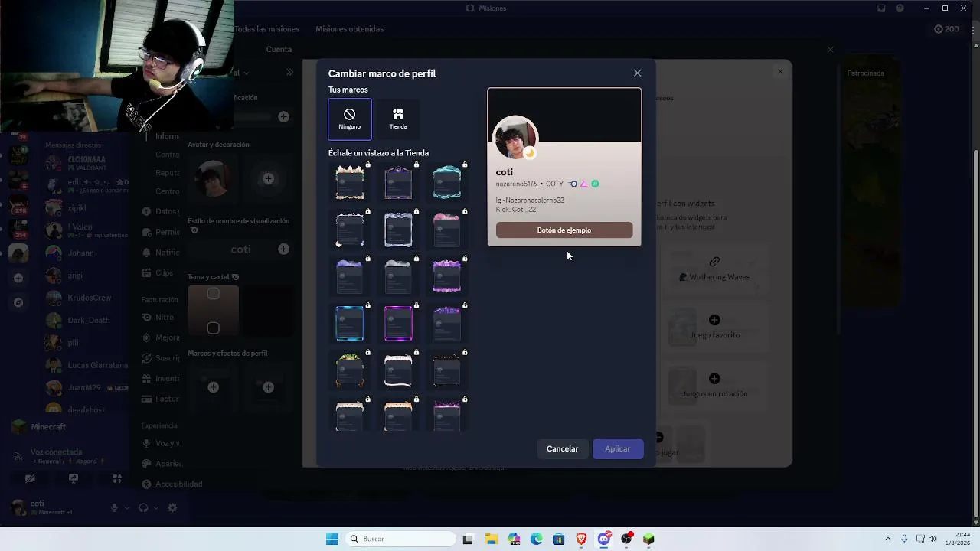This screenshot has height=551, width=980.
Task: Share your screen in voice panel
Action: (73, 478)
